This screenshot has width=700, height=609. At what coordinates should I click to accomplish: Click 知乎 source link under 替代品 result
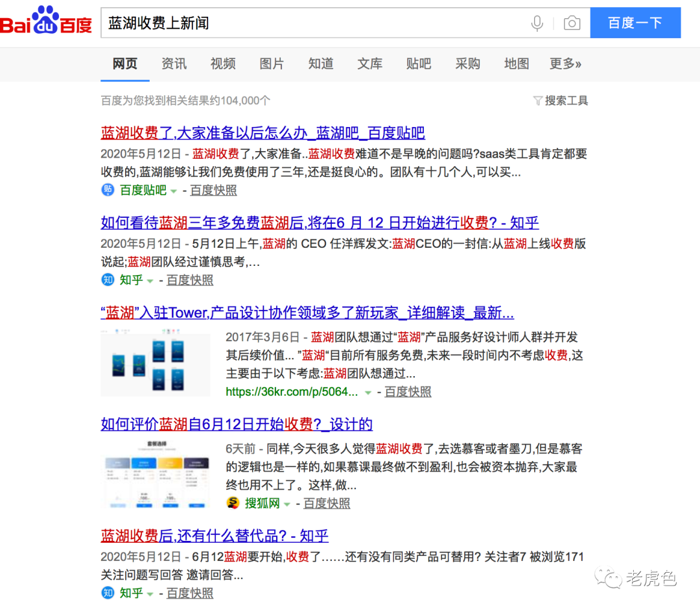point(131,593)
